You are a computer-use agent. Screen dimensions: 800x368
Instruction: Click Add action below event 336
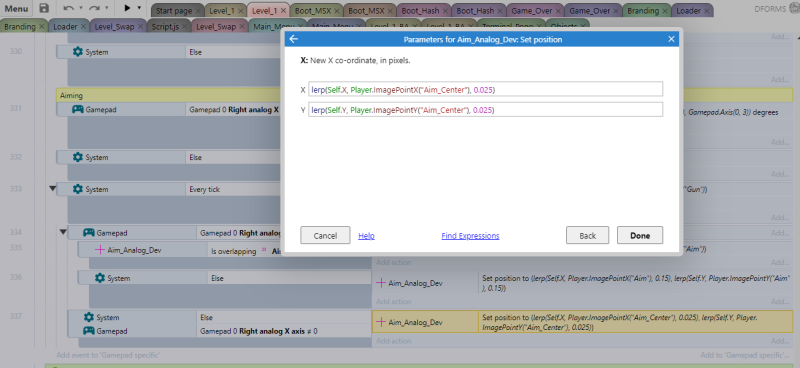pyautogui.click(x=393, y=302)
